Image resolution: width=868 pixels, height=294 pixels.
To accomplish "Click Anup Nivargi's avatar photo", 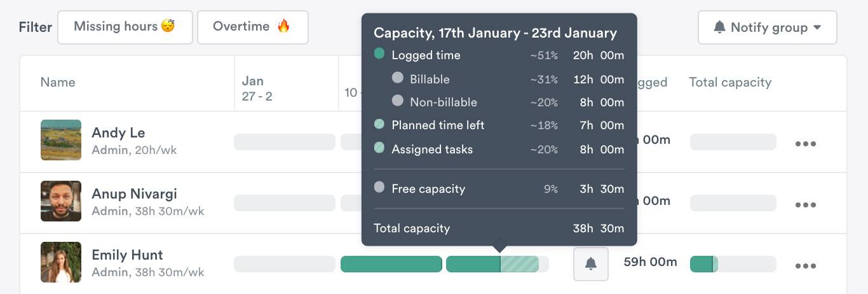I will coord(61,201).
